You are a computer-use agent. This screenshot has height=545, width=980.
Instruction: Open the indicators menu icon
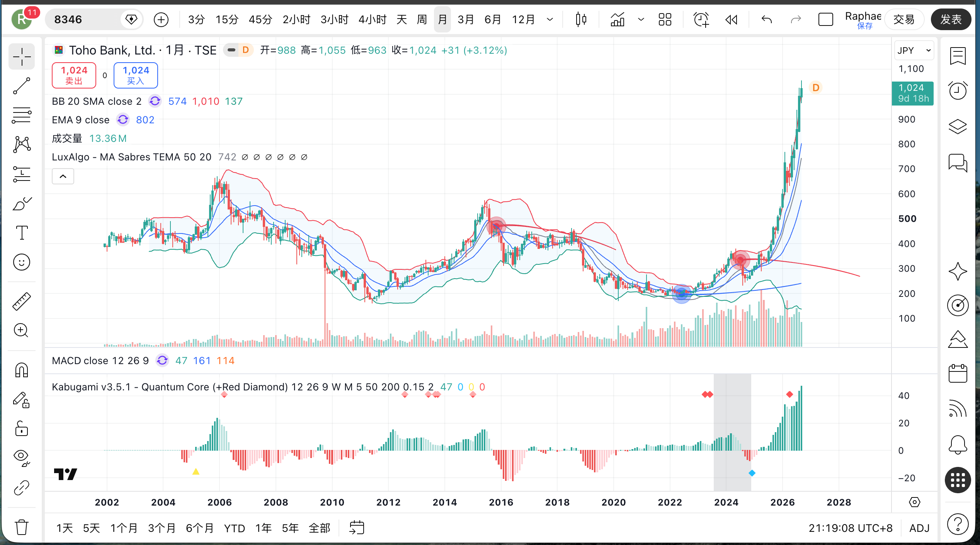618,19
